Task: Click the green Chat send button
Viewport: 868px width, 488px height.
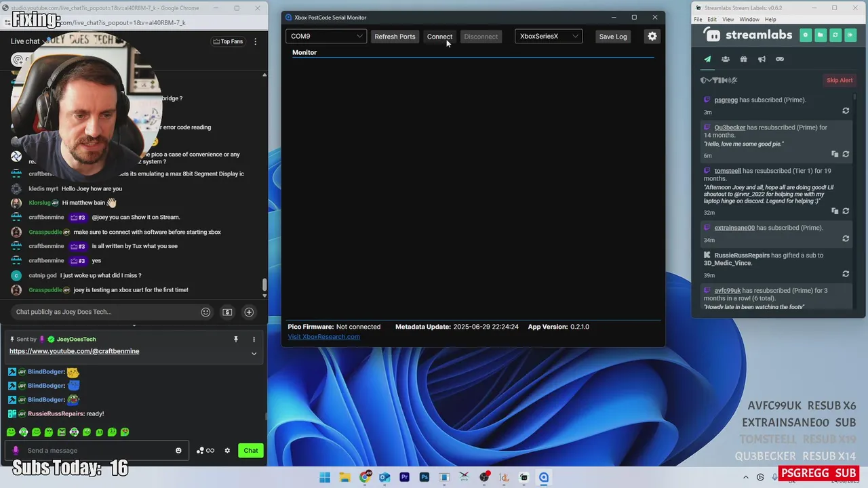Action: [x=251, y=451]
